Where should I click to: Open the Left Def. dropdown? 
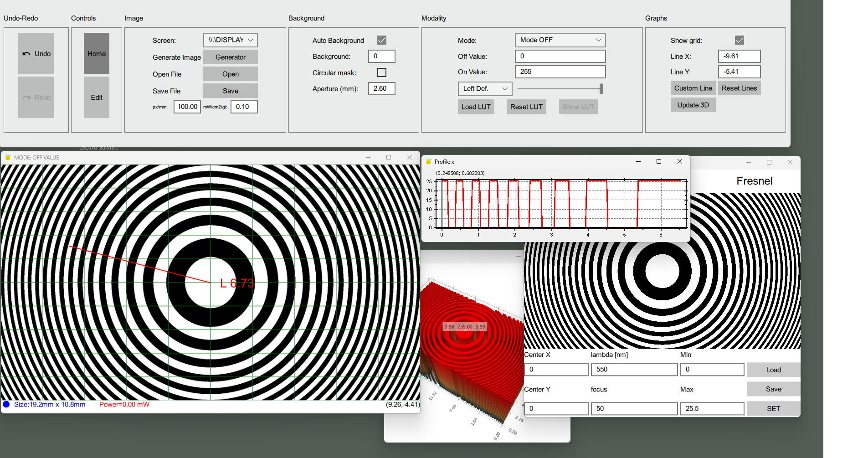tap(485, 88)
